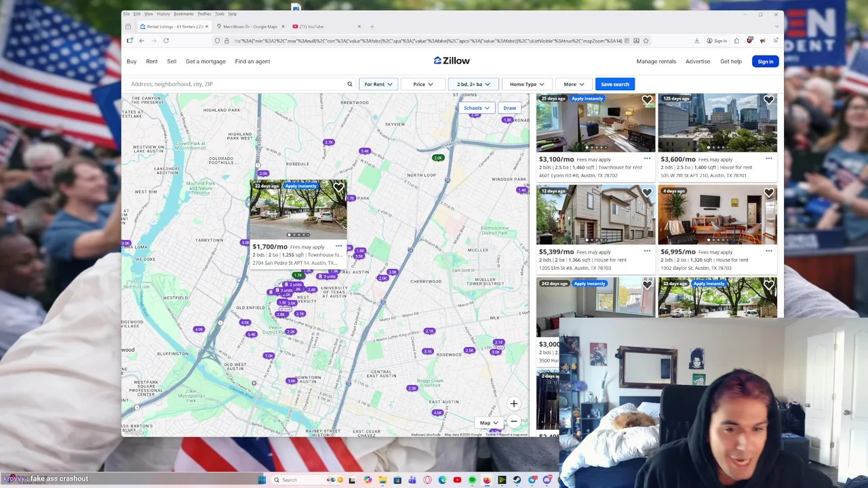This screenshot has width=868, height=488.
Task: Open the Zillow home logo
Action: (x=452, y=61)
